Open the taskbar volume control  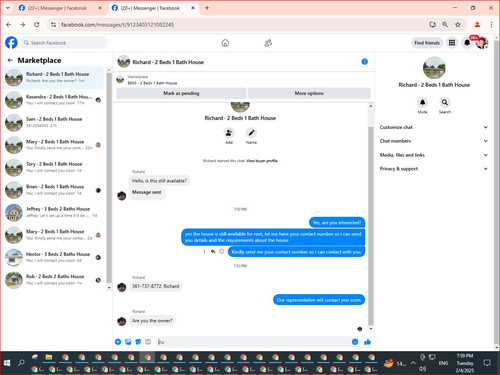tap(422, 368)
